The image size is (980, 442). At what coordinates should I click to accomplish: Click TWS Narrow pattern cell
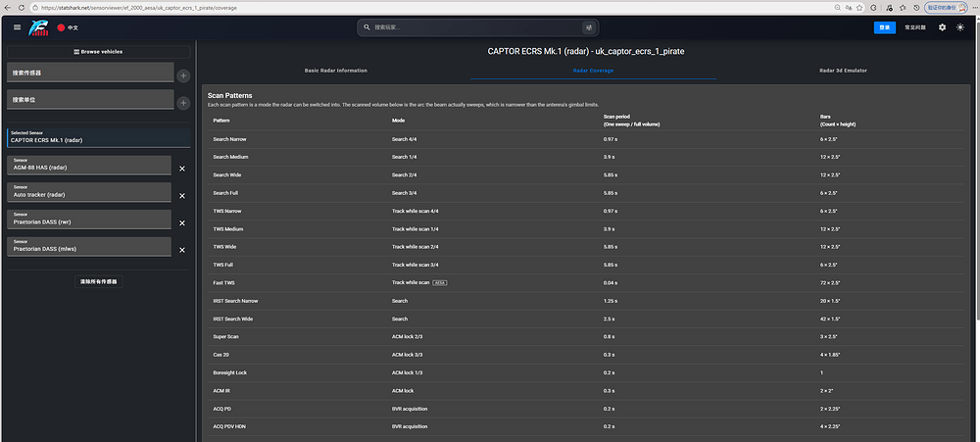coord(227,212)
